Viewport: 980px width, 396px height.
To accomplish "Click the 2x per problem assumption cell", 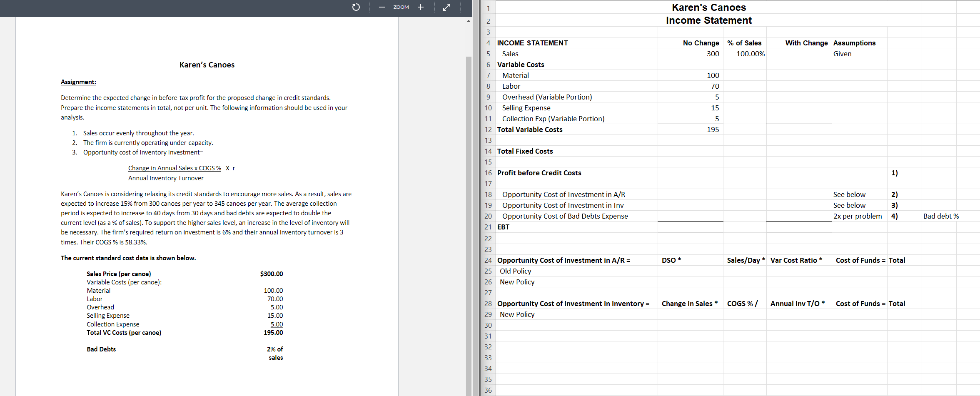I will point(858,216).
